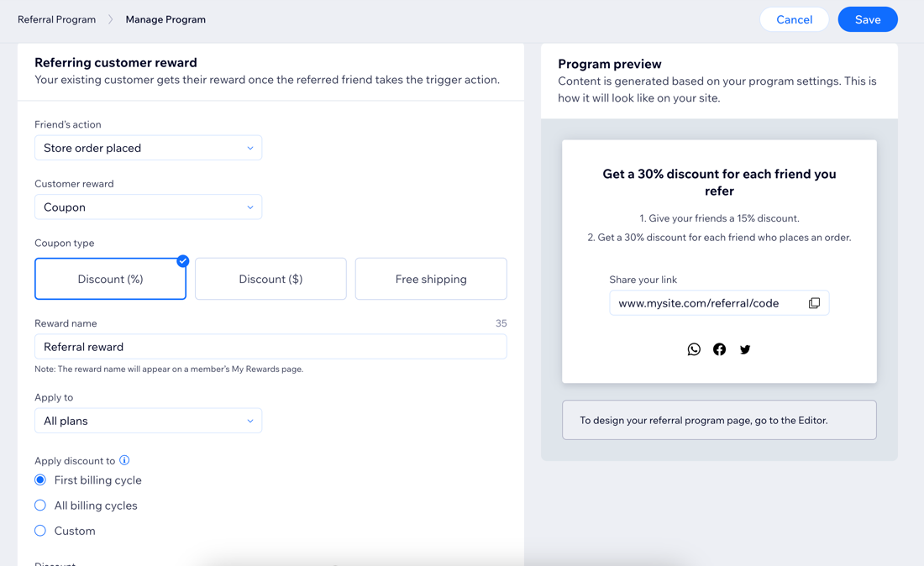
Task: Go back to Referral Program breadcrumb
Action: point(56,19)
